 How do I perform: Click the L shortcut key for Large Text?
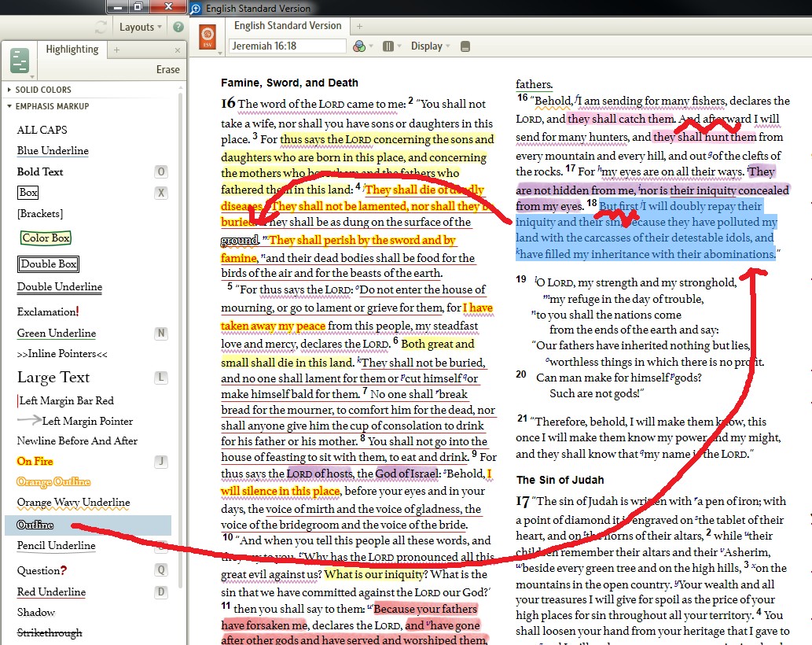[x=161, y=378]
